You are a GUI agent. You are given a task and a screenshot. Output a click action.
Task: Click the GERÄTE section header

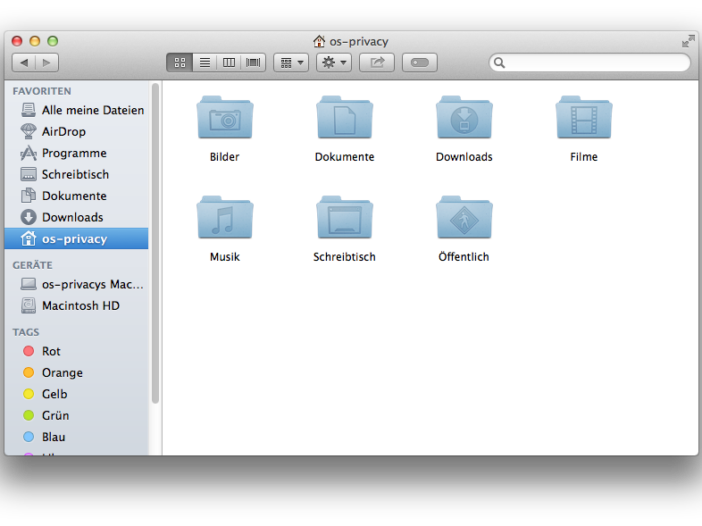point(32,265)
